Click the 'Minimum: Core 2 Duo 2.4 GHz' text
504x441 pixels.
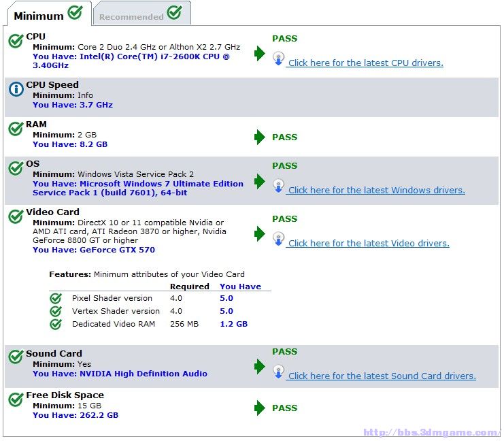(137, 47)
